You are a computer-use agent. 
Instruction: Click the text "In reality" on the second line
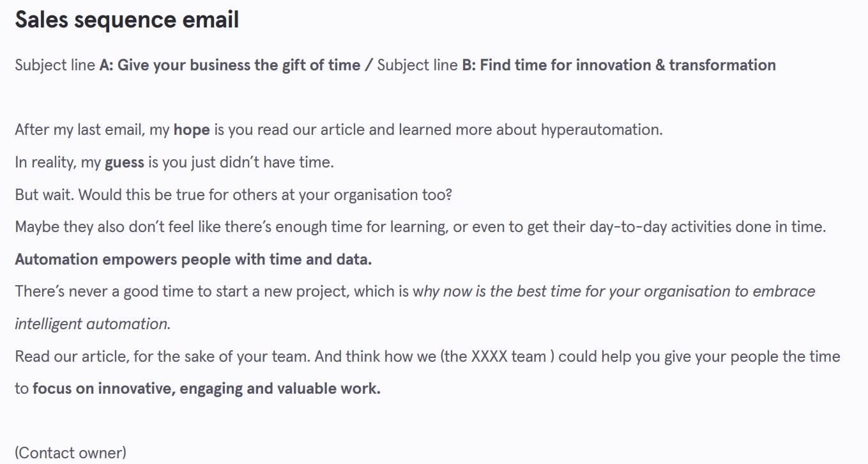pyautogui.click(x=45, y=162)
